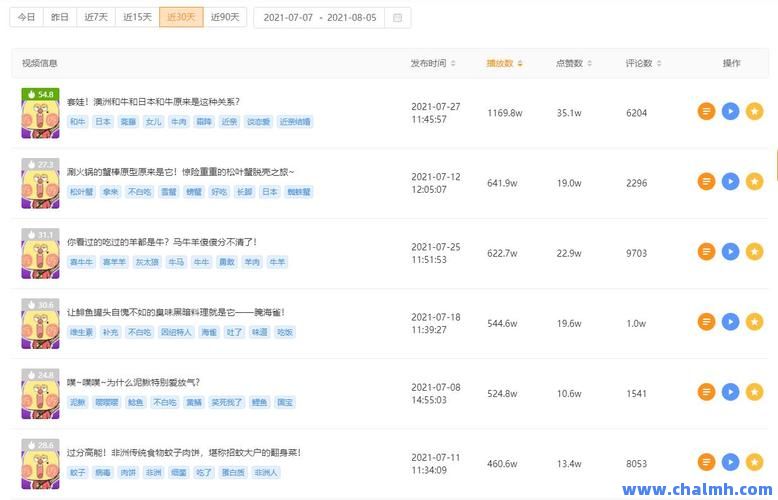Open video title about 腌海雀
Viewport: 778px width, 500px height.
tap(176, 312)
